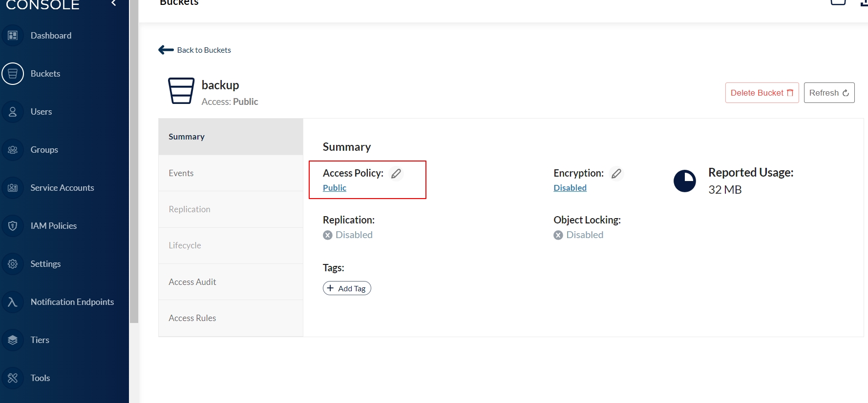This screenshot has height=403, width=868.
Task: Open the Tools wrench icon
Action: [x=13, y=378]
